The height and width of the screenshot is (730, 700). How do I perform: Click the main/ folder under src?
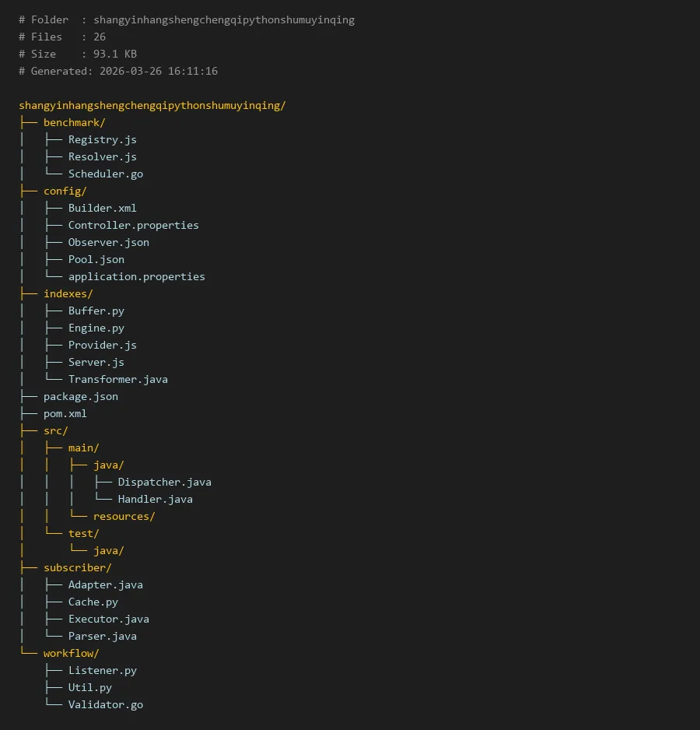click(x=83, y=448)
